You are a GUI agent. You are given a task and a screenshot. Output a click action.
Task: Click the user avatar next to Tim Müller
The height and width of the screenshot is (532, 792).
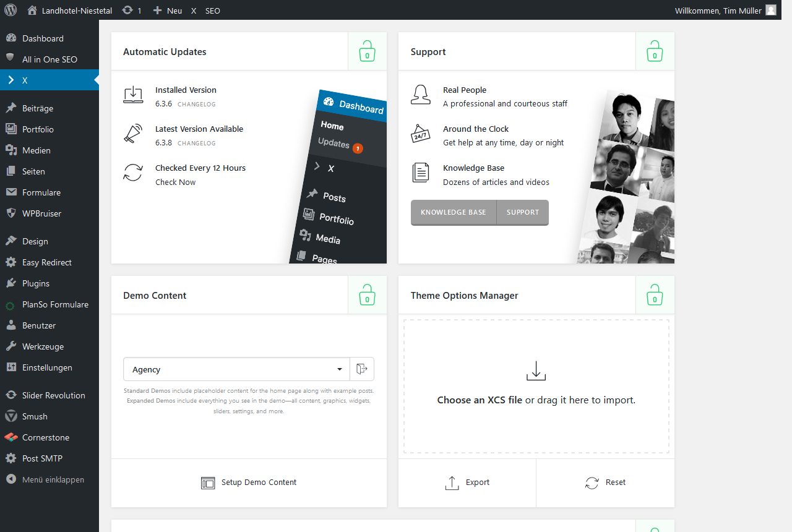point(770,11)
